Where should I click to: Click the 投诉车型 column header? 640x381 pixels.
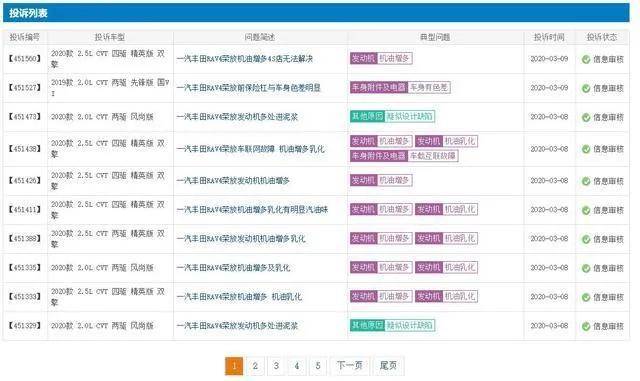110,37
